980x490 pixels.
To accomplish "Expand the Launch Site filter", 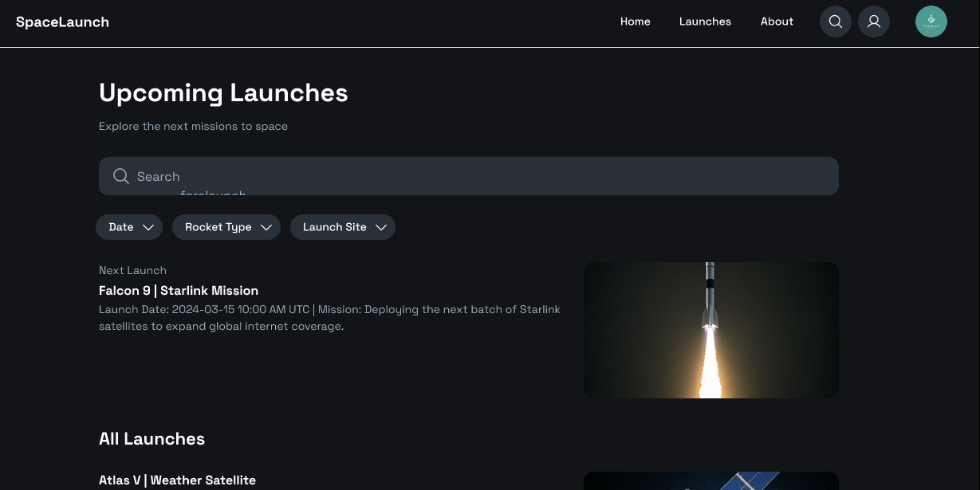I will tap(343, 227).
